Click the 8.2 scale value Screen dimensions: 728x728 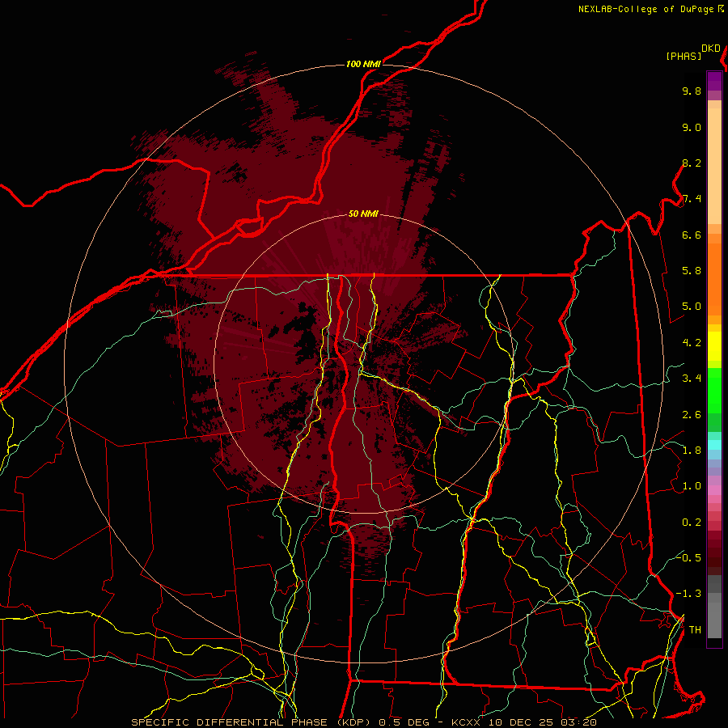coord(692,163)
